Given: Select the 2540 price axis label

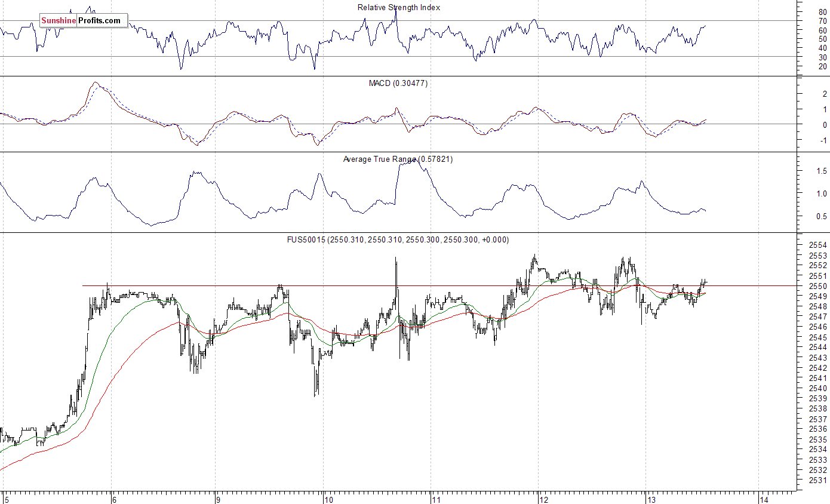Looking at the screenshot, I should point(817,388).
